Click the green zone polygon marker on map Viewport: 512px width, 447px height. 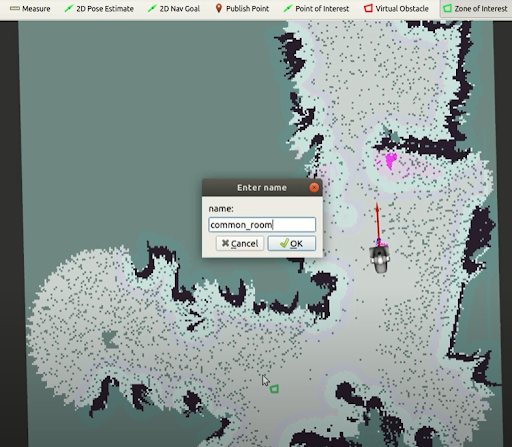tap(274, 389)
